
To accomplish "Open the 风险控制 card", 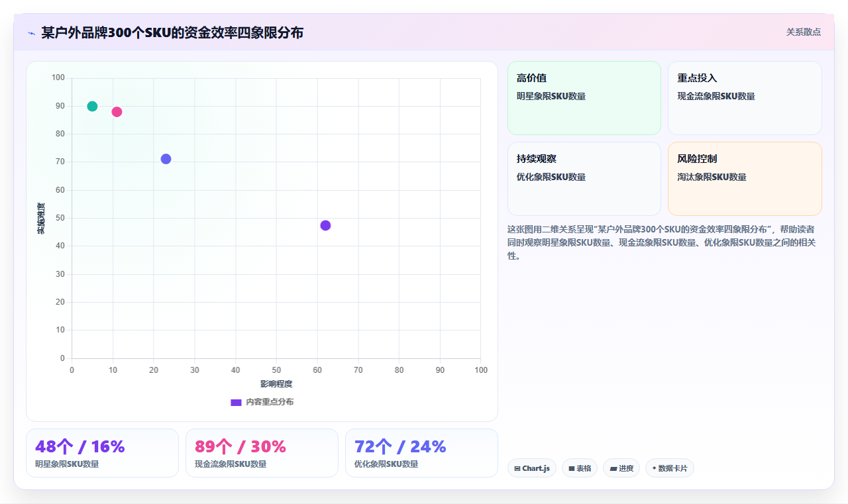I will point(745,179).
